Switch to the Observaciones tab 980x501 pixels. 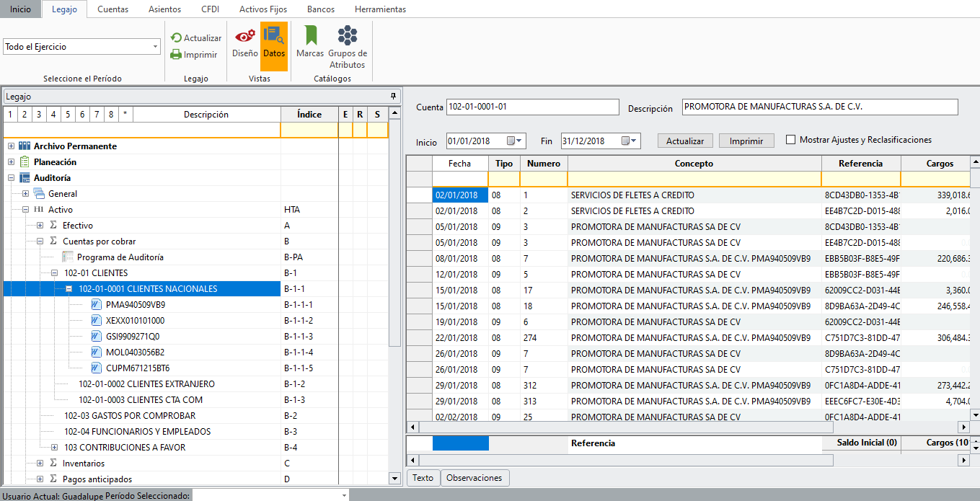point(474,478)
